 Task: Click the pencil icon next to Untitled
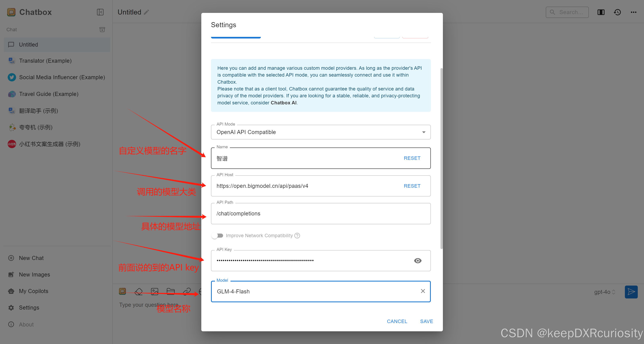click(x=147, y=12)
